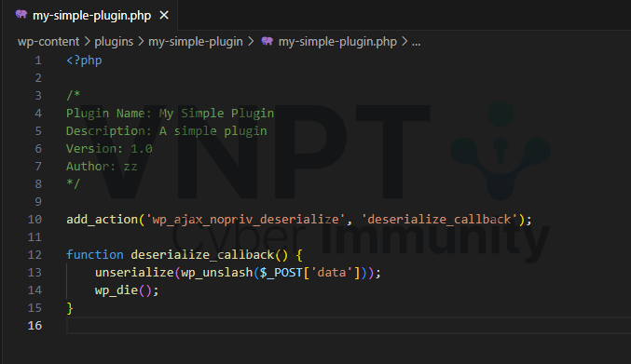The image size is (631, 364).
Task: Open my-simple-plugin.php breadcrumb file entry
Action: [337, 42]
